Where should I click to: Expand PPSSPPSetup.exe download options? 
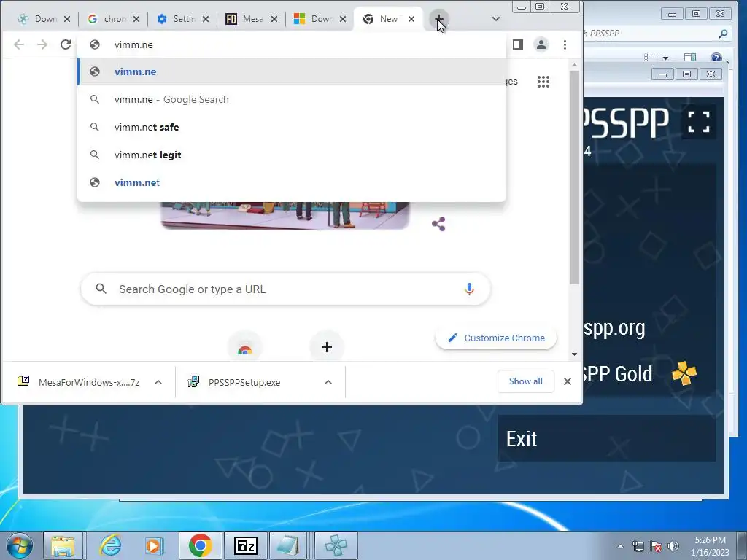click(x=328, y=382)
